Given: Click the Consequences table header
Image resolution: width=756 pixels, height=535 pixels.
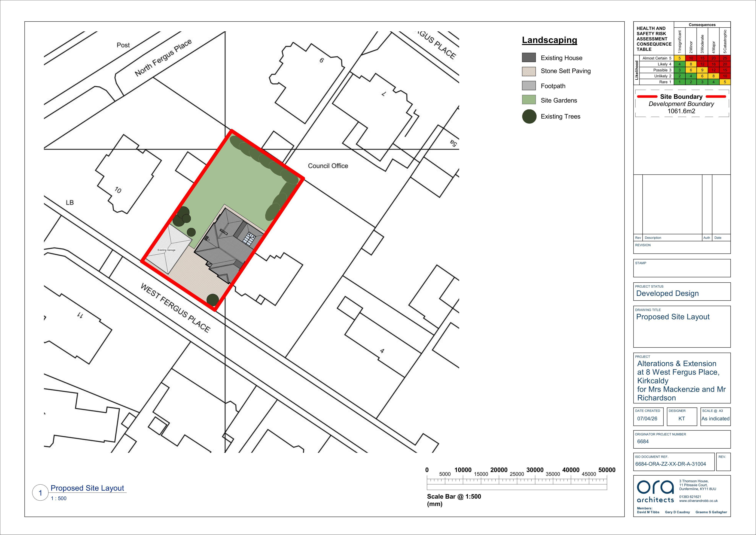Looking at the screenshot, I should click(702, 25).
